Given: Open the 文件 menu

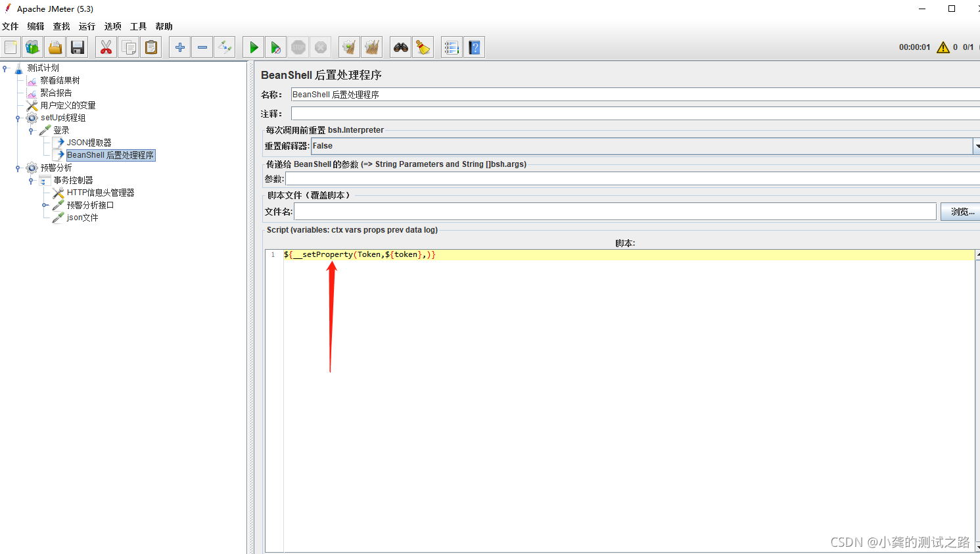Looking at the screenshot, I should point(11,26).
